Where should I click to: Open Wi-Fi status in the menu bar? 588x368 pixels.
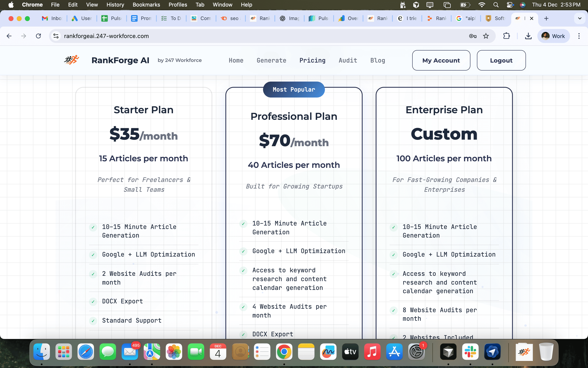click(x=482, y=5)
